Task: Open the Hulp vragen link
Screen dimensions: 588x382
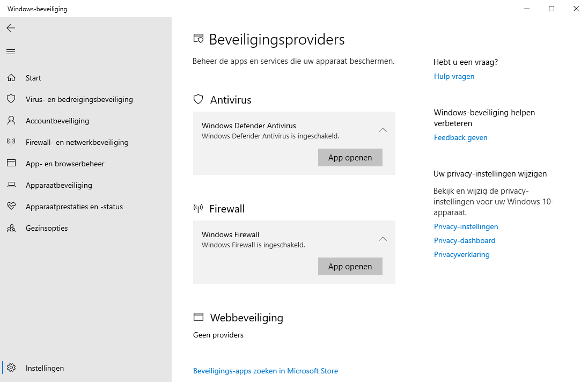Action: [454, 76]
